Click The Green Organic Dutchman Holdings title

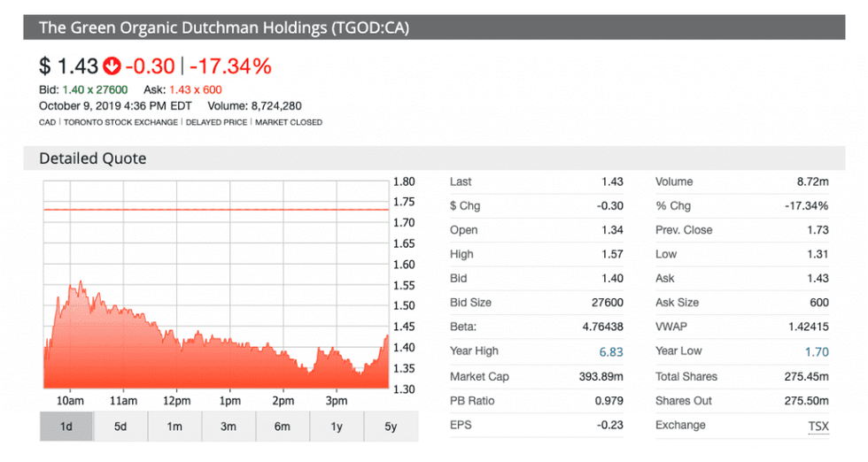223,27
